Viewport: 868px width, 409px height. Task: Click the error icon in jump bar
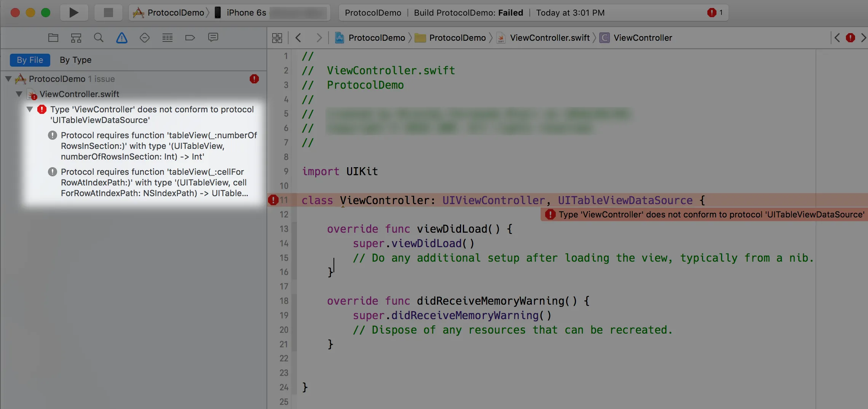click(x=850, y=38)
